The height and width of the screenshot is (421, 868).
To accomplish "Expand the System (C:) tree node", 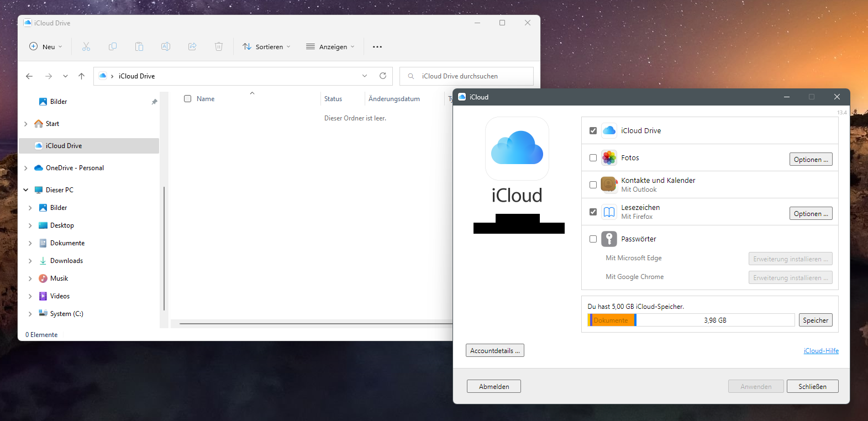I will click(30, 314).
